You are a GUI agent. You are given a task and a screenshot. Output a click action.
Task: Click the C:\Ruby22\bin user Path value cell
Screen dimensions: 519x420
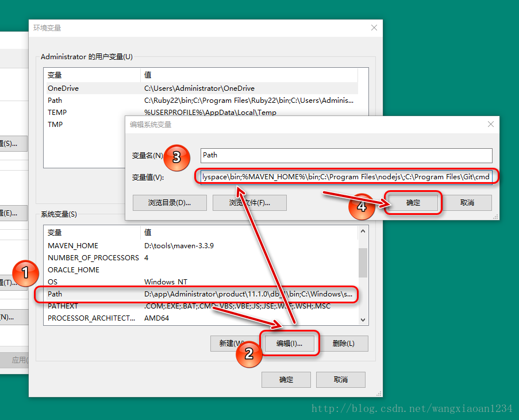(249, 101)
